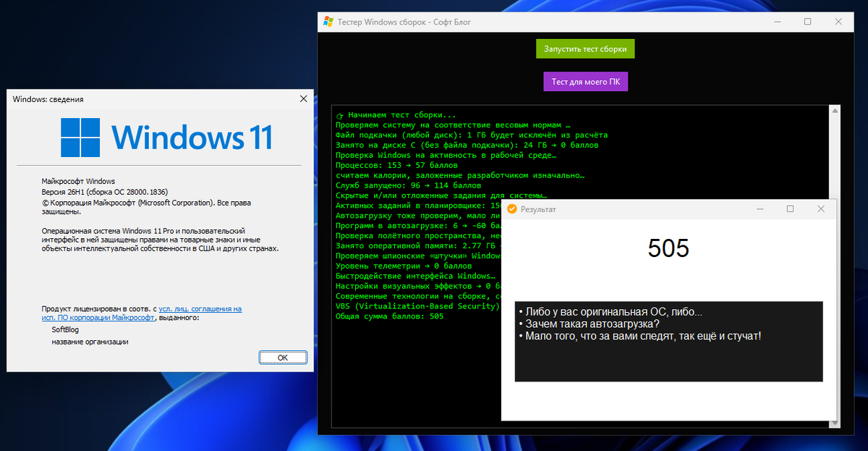Click the line "Либо у вас оригинальная ОС, либо..."
Screen dimensions: 868x451
(x=610, y=312)
